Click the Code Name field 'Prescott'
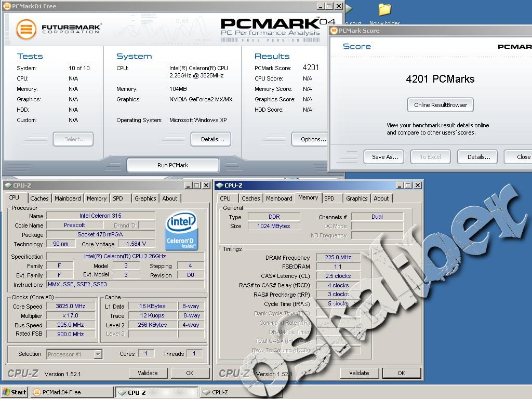The height and width of the screenshot is (399, 532). pyautogui.click(x=74, y=225)
